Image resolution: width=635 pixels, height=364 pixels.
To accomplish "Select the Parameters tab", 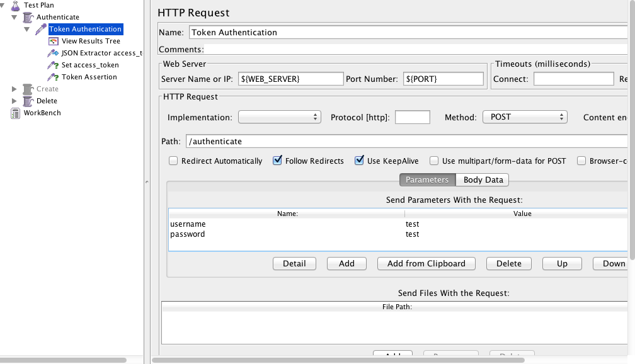I will (426, 180).
